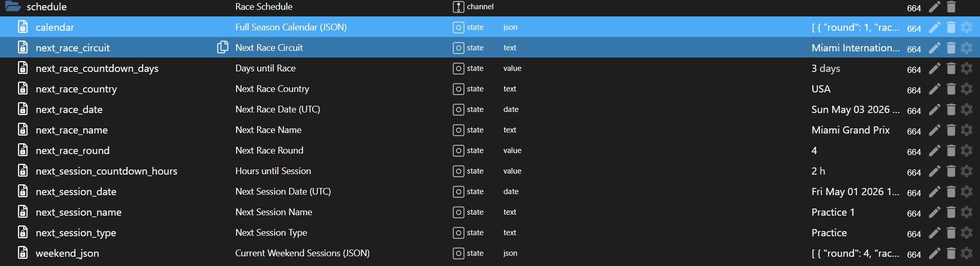Viewport: 980px width, 266px height.
Task: Click the '3 days' value field
Action: [825, 68]
